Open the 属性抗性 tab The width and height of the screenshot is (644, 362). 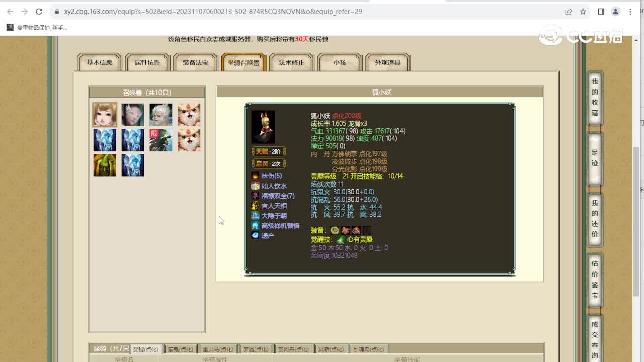click(147, 62)
